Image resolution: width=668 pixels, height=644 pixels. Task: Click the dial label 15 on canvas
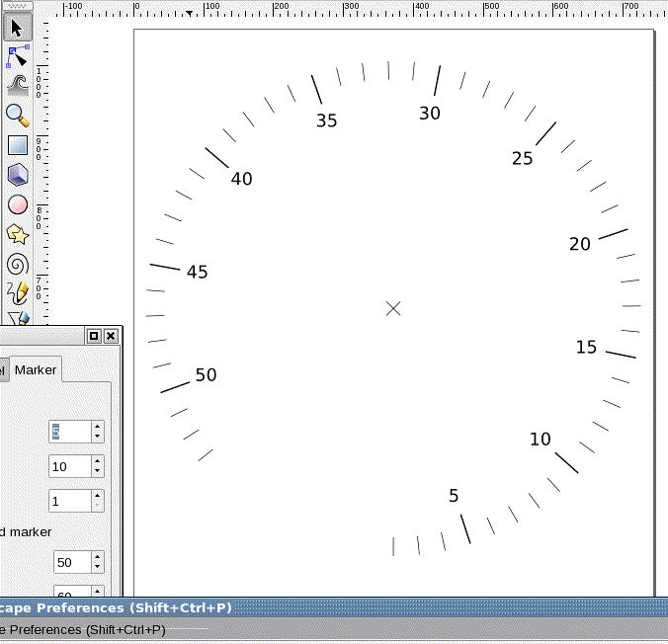click(586, 347)
